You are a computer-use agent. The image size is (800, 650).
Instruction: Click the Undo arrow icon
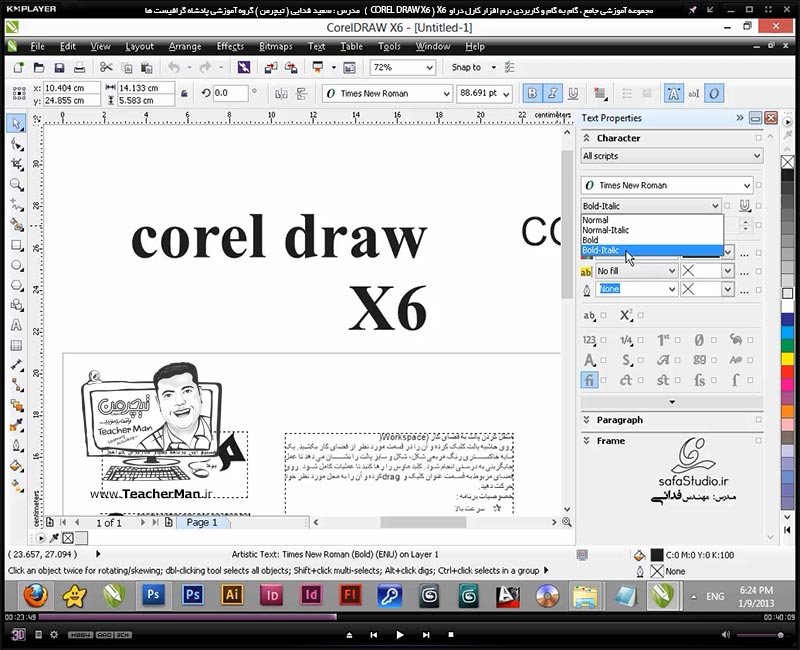click(174, 67)
